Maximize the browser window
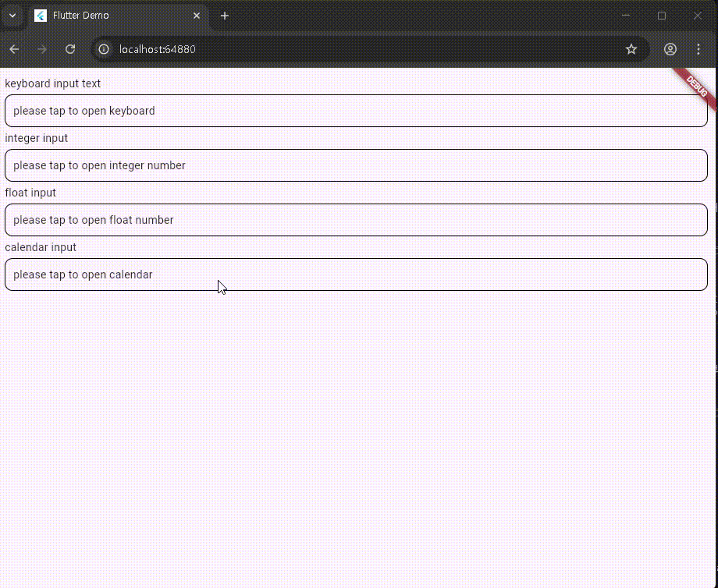This screenshot has width=718, height=588. point(662,16)
